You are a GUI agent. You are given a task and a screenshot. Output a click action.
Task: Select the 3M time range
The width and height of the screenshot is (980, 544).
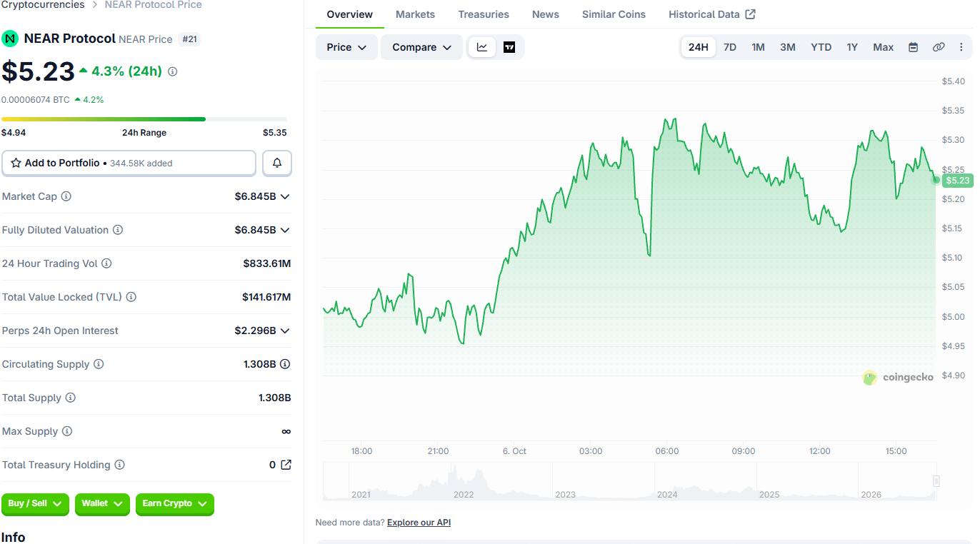coord(788,47)
